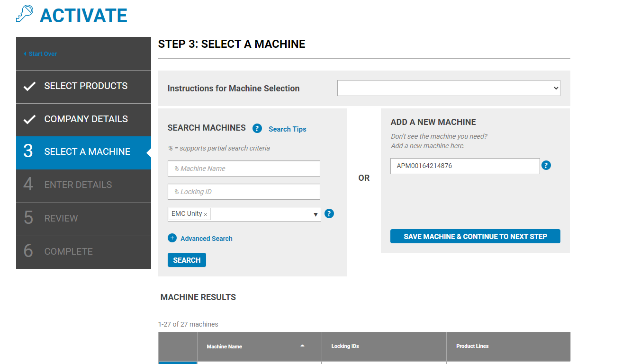Click help icon next to product line selector

click(329, 213)
